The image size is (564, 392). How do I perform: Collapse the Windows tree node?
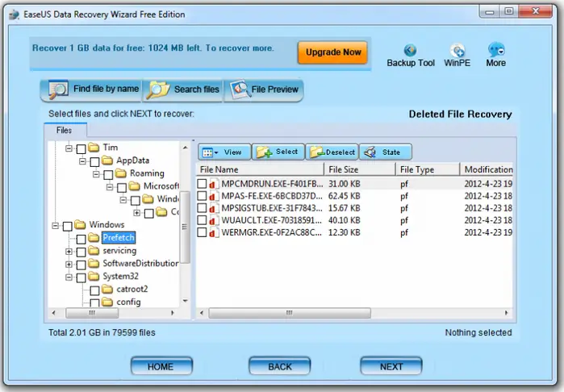pos(55,226)
